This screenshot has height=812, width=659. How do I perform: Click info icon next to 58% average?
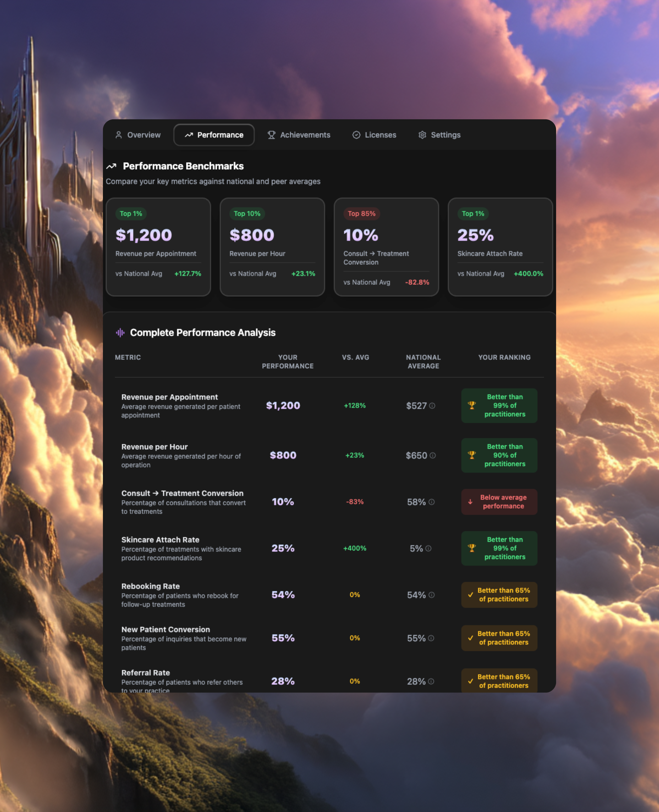[431, 502]
